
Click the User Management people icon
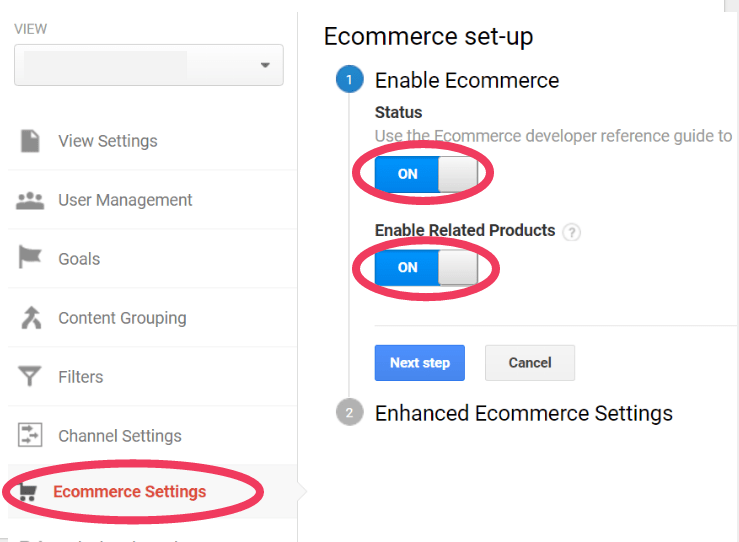pos(30,200)
